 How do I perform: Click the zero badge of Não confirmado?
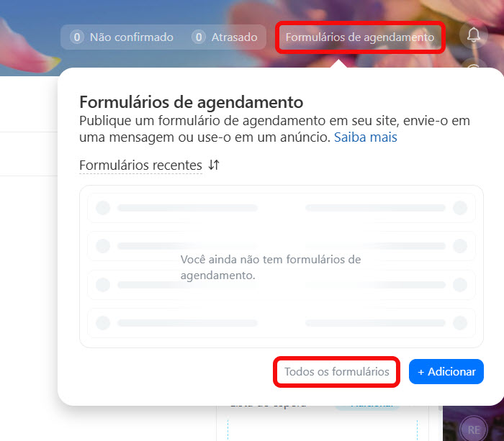pyautogui.click(x=77, y=37)
